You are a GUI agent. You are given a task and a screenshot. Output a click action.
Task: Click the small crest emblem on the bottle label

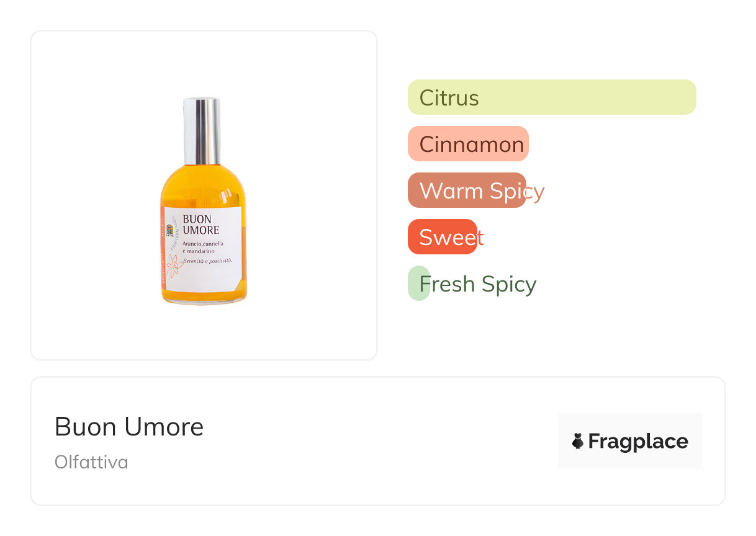coord(170,230)
